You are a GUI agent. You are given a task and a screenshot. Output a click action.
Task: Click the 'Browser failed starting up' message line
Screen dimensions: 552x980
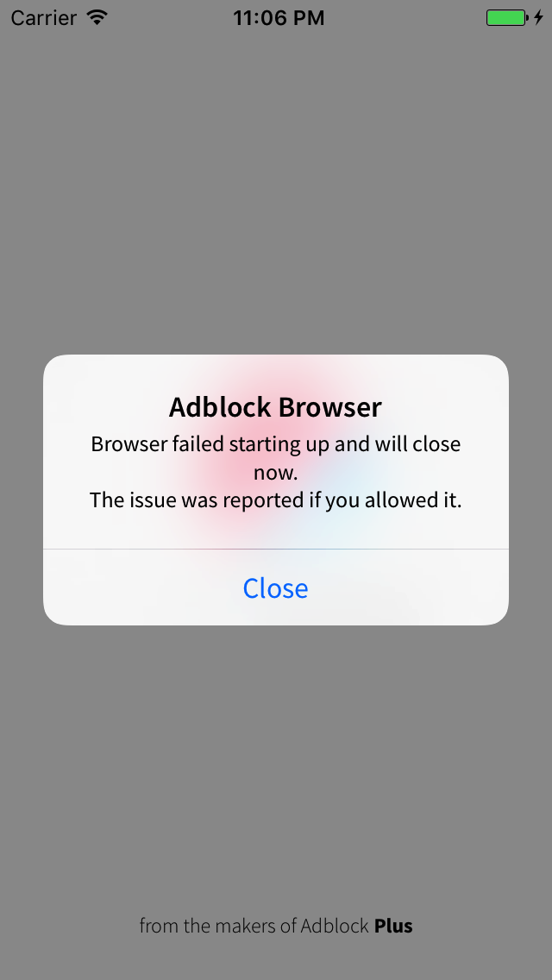pyautogui.click(x=276, y=444)
